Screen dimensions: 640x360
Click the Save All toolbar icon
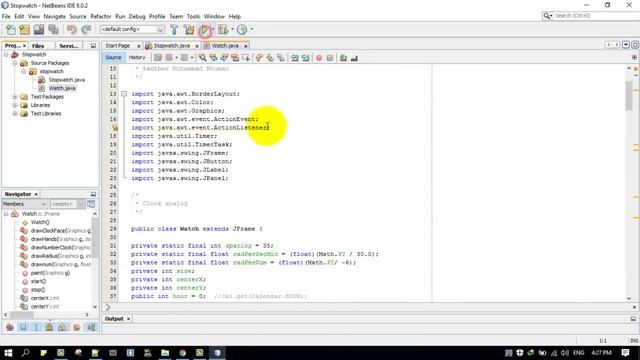tap(53, 29)
